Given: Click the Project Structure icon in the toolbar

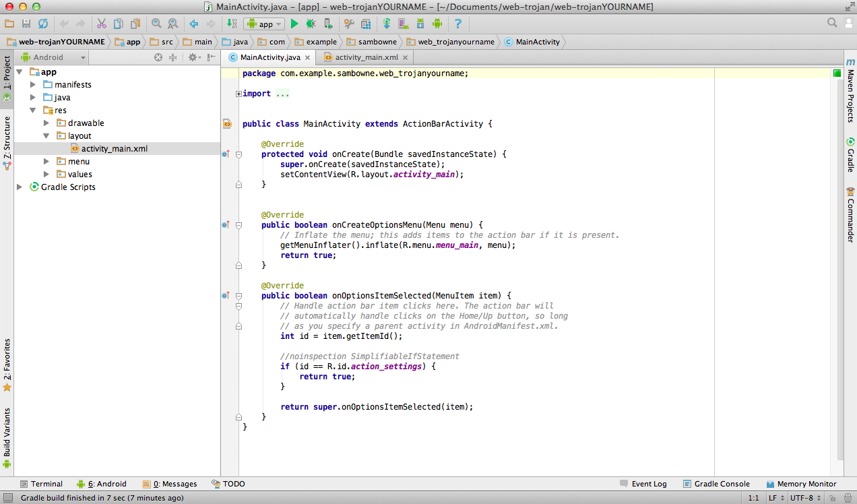Looking at the screenshot, I should (366, 24).
